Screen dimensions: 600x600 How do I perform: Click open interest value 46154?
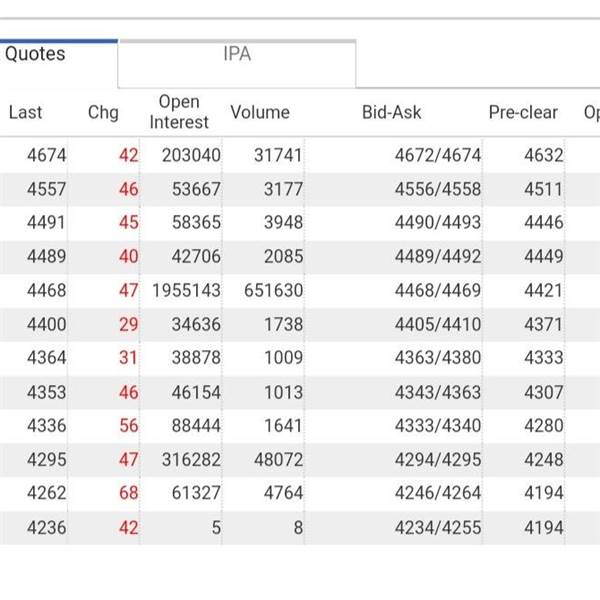pyautogui.click(x=196, y=392)
